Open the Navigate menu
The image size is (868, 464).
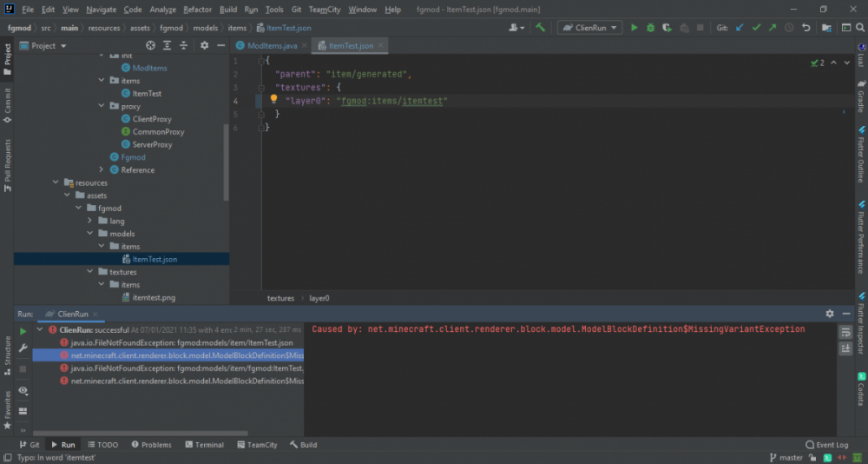[102, 10]
